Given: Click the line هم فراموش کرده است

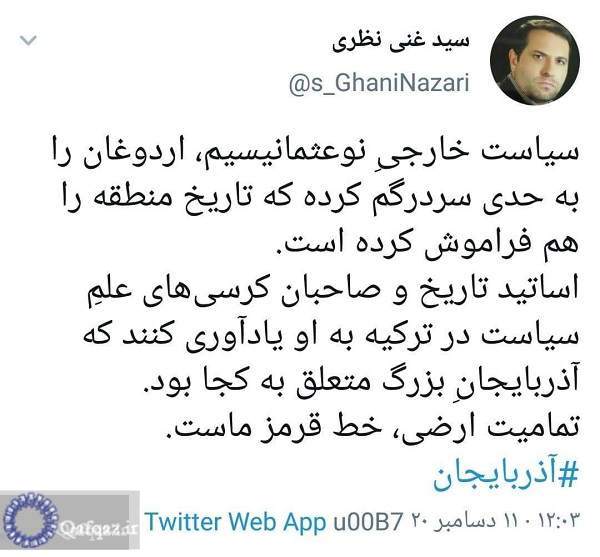Looking at the screenshot, I should pyautogui.click(x=427, y=245).
